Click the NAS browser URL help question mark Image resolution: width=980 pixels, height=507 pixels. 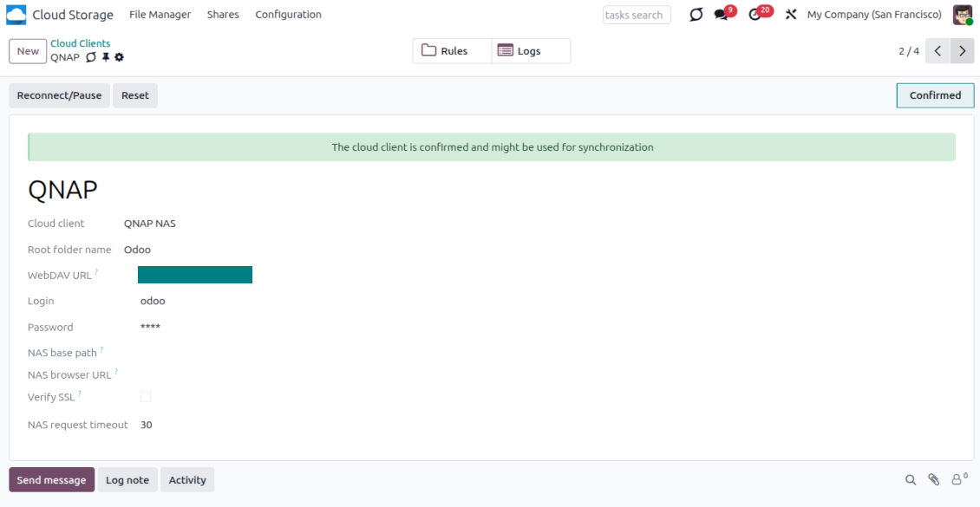[x=115, y=372]
